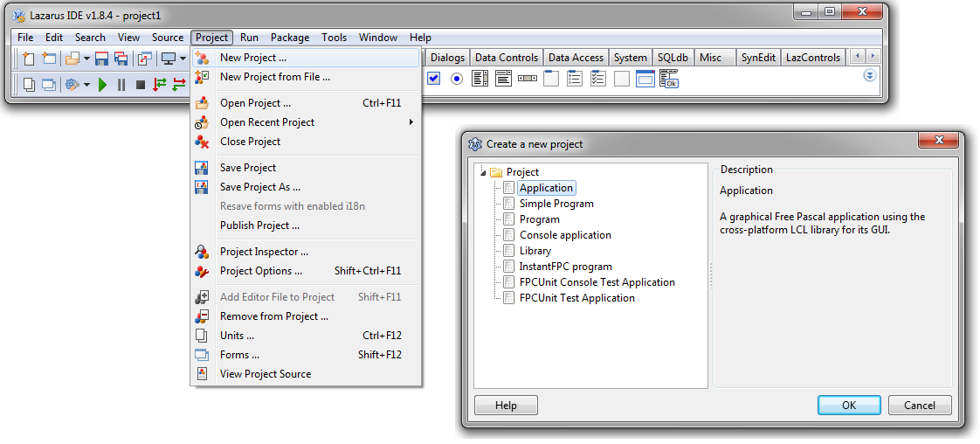This screenshot has width=980, height=444.
Task: Click the New Form toolbar icon
Action: point(49,59)
